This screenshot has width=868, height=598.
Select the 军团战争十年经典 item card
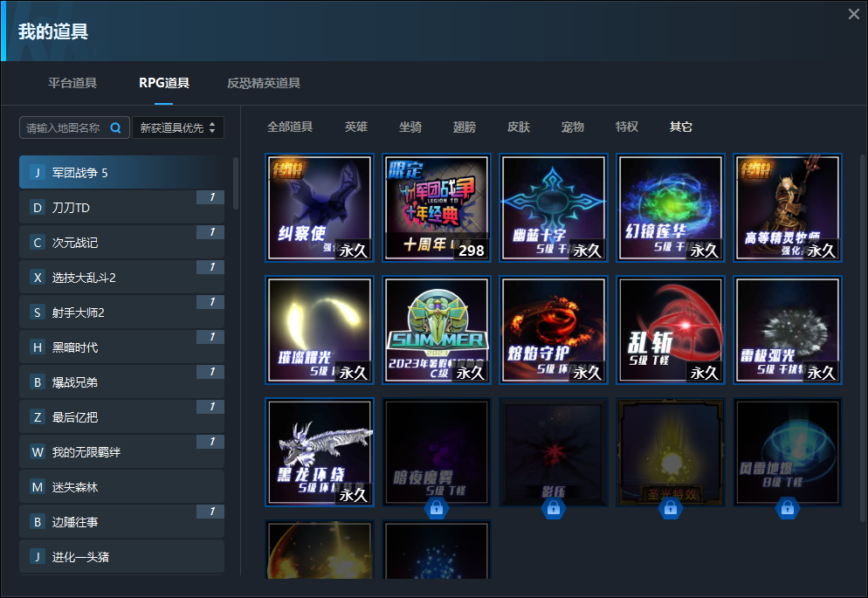pos(437,208)
